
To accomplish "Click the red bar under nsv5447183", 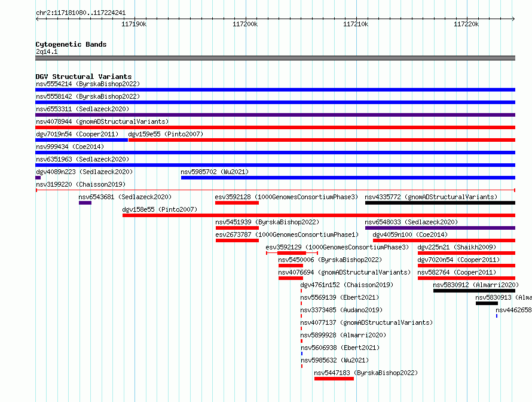I will tap(334, 379).
